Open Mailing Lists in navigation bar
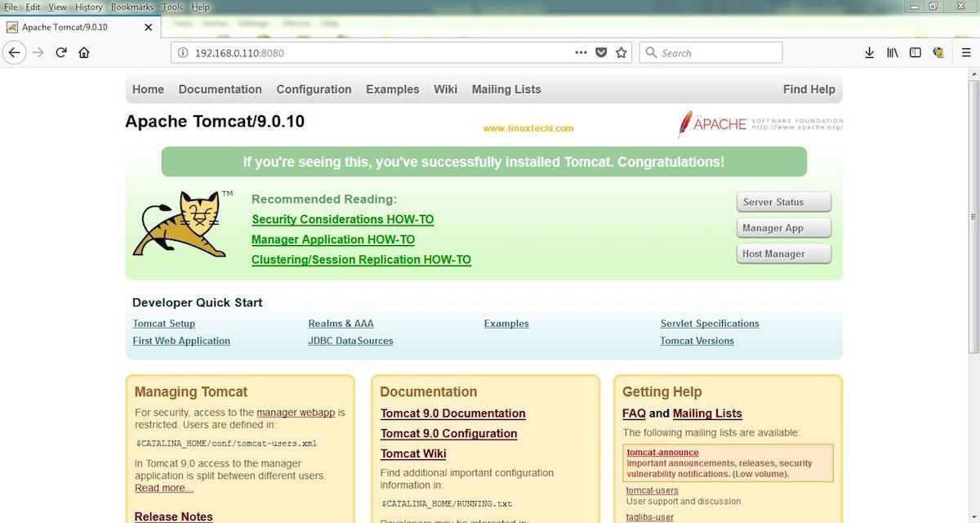 tap(506, 89)
